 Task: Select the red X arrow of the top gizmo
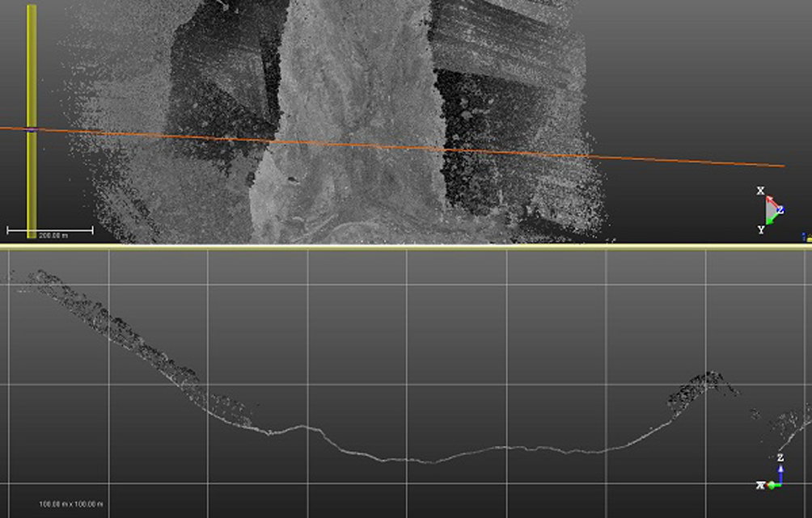[x=771, y=200]
